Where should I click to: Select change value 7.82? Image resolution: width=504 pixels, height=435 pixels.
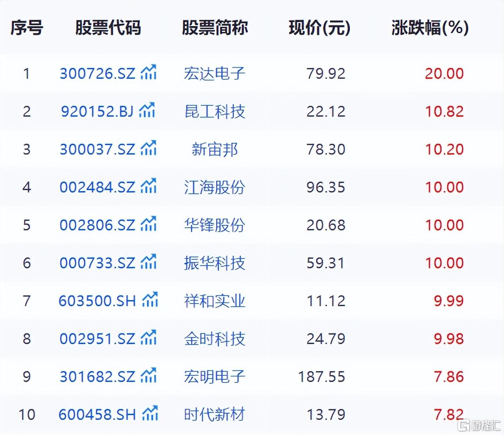(x=449, y=414)
